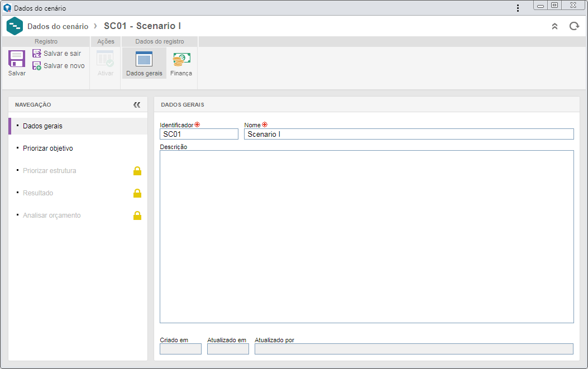Click the Salvar save icon

(x=17, y=59)
